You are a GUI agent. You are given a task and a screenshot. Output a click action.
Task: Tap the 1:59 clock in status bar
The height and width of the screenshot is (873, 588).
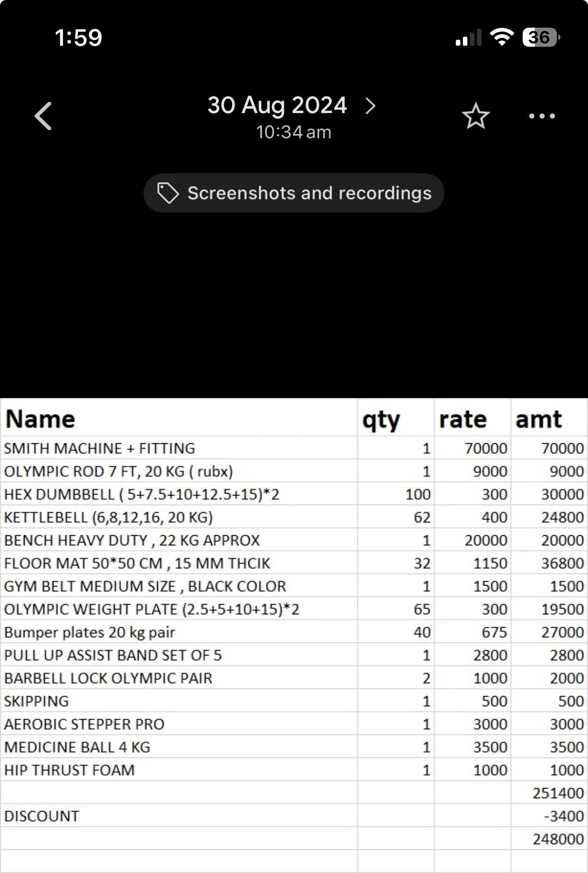pyautogui.click(x=78, y=38)
